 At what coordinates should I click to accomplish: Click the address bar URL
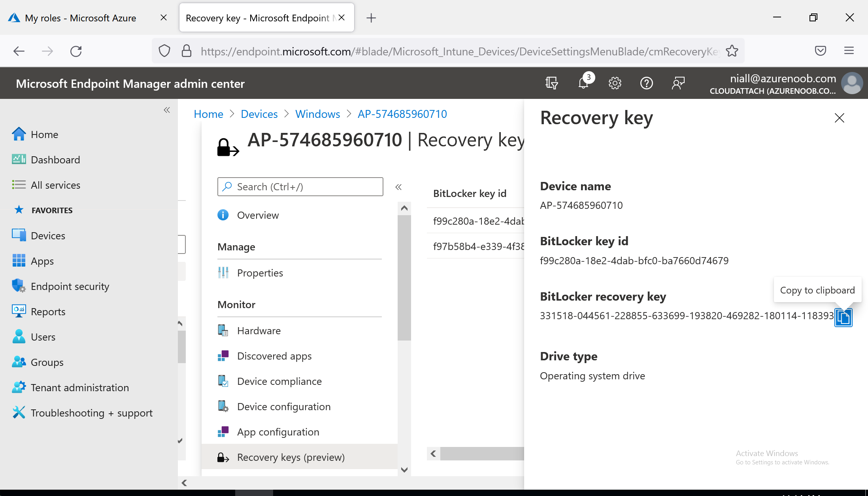coord(460,51)
